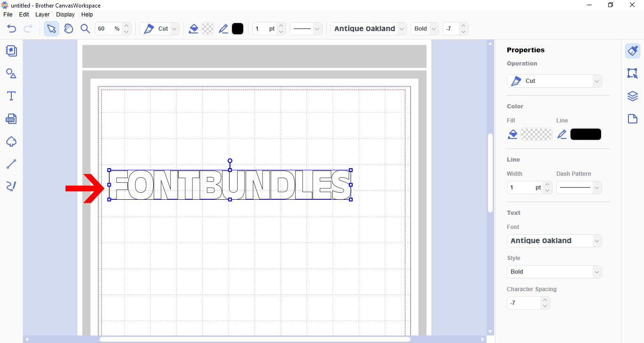The image size is (644, 343).
Task: Click the horizontal canvas scrollbar thumb
Action: (x=255, y=339)
